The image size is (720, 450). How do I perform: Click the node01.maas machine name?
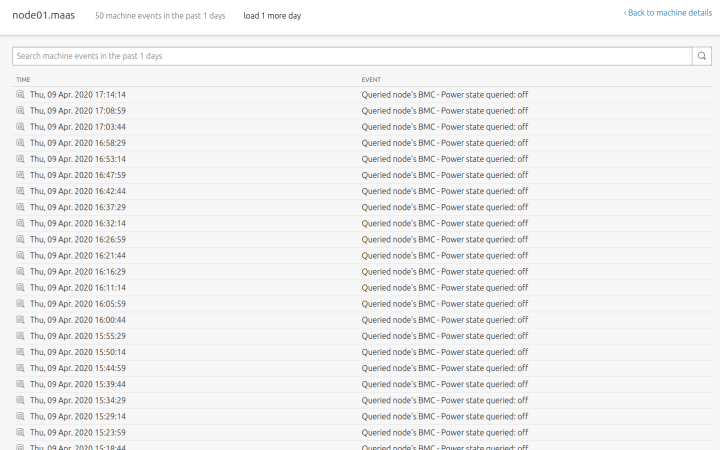click(x=44, y=15)
